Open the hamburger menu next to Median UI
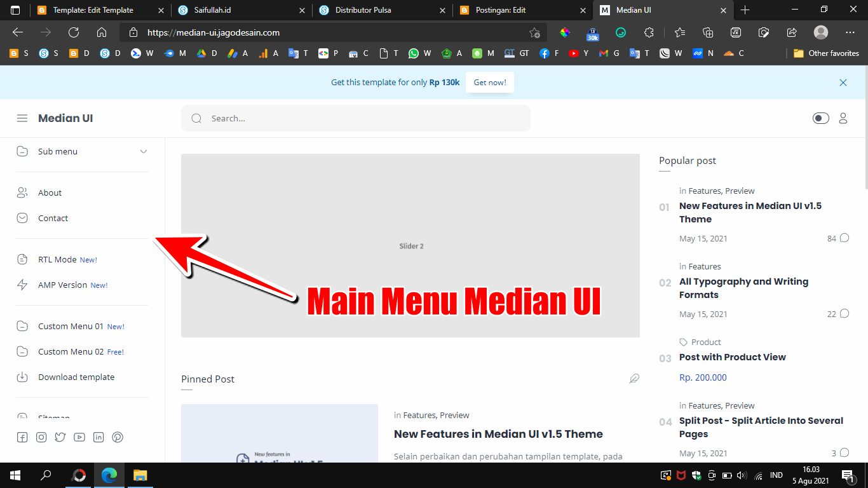Screen dimensions: 868x488 (22, 118)
